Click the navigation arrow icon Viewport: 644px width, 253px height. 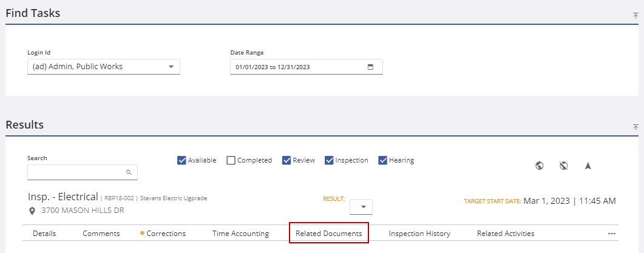588,166
